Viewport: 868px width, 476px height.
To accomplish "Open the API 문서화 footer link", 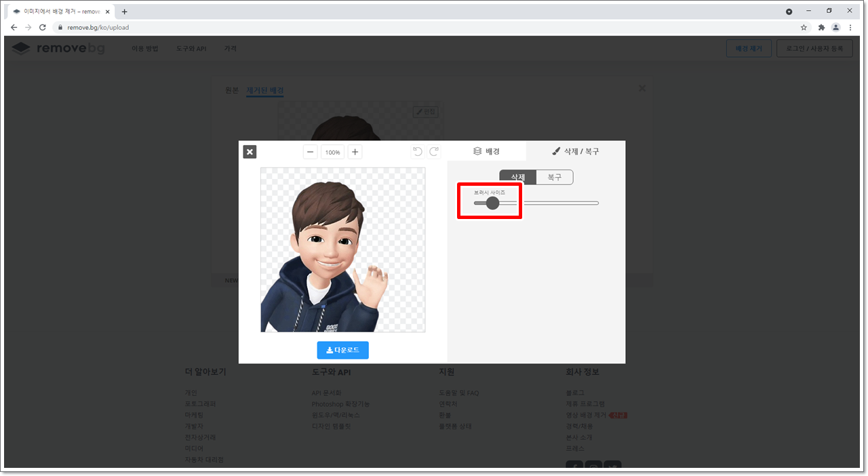I will [327, 393].
